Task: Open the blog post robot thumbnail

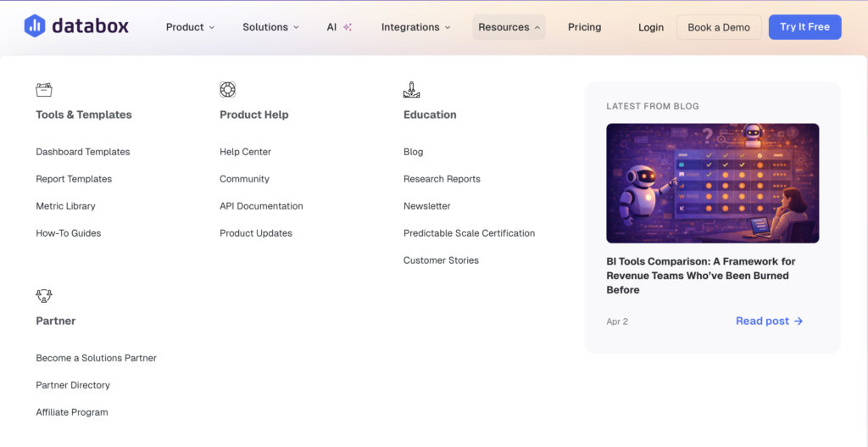Action: point(712,183)
